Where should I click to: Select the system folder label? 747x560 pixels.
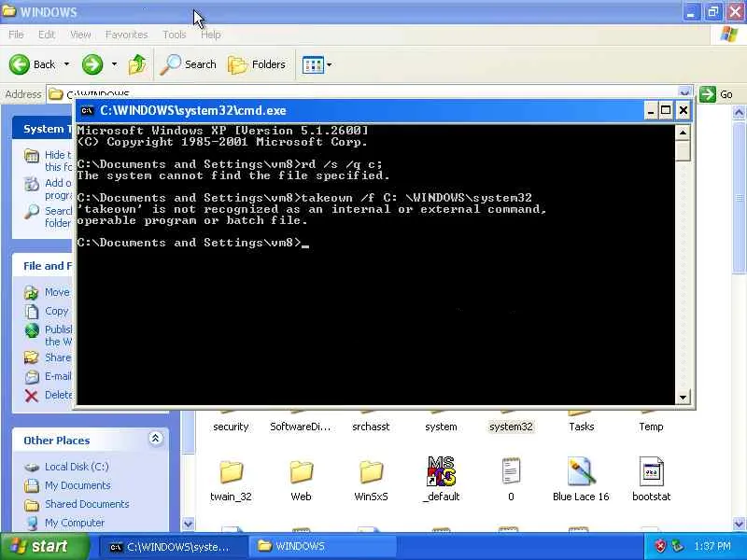(441, 427)
